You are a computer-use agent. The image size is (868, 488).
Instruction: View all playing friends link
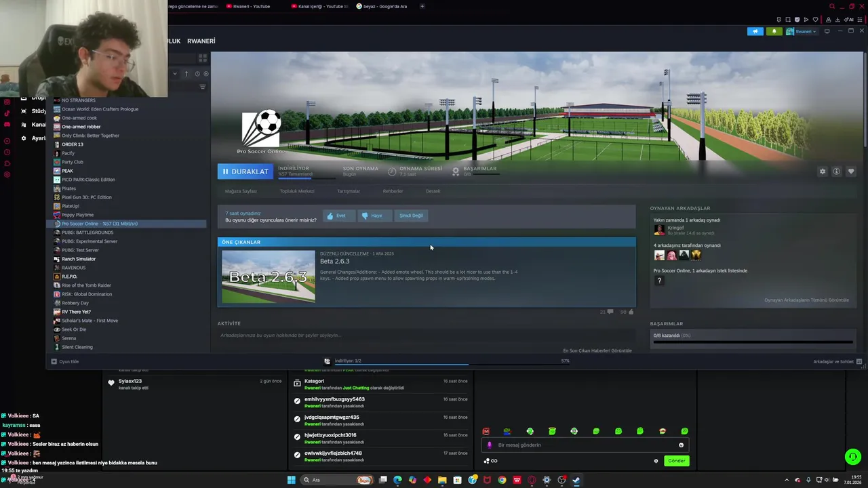tap(806, 300)
